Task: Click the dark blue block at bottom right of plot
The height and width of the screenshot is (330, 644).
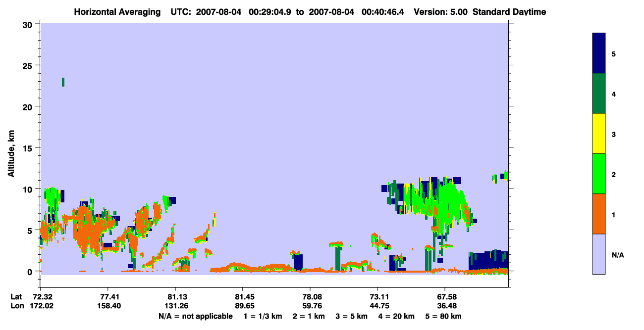Action: pos(488,261)
